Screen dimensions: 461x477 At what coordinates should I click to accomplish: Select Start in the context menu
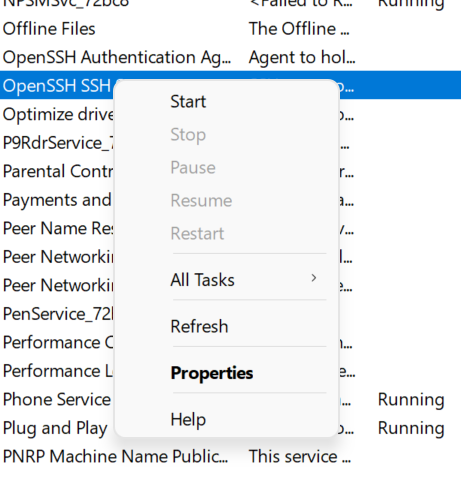click(188, 102)
